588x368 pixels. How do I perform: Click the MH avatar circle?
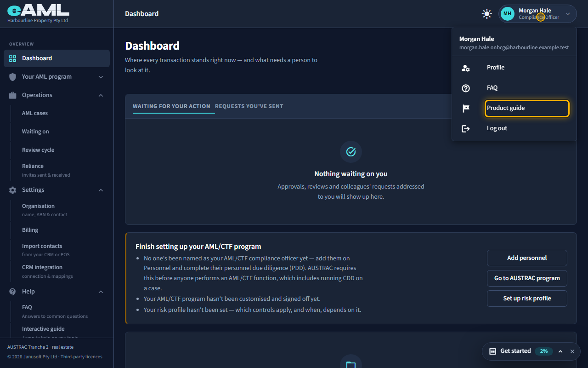point(507,14)
